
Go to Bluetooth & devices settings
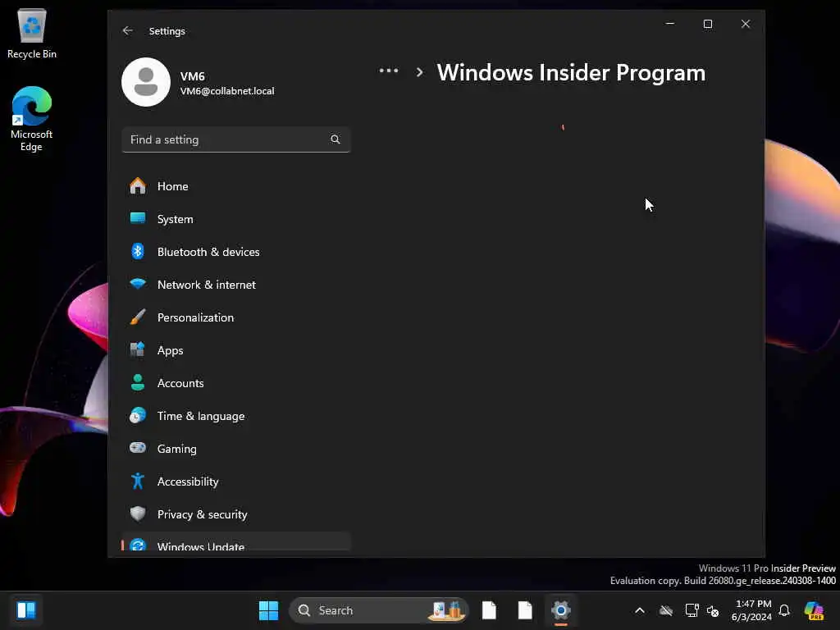click(235, 252)
